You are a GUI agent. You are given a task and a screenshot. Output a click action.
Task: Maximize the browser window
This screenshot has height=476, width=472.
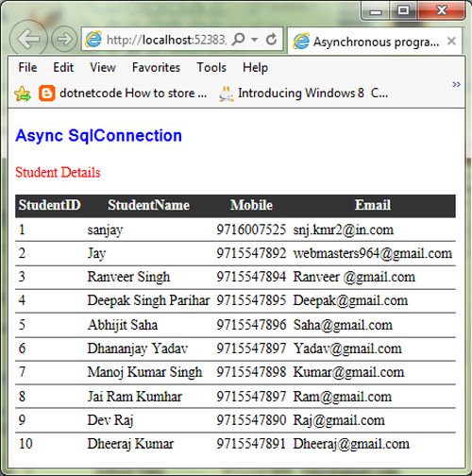point(403,11)
